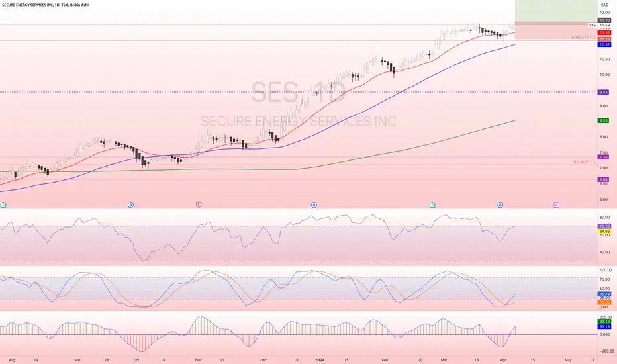Click the green long-position target zone
Viewport: 617px width, 364px height.
coord(556,11)
